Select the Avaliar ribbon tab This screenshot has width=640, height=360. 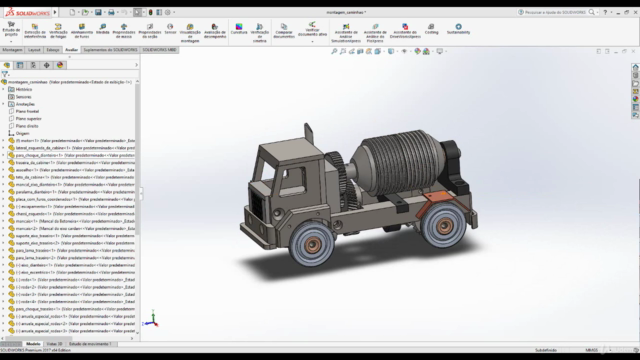[x=71, y=50]
